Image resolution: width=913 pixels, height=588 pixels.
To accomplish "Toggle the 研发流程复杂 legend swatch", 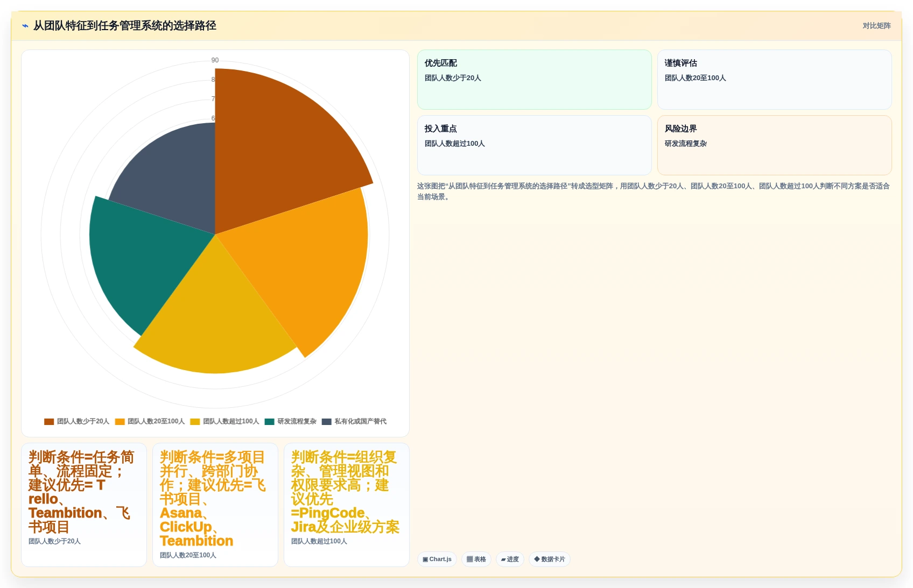I will pyautogui.click(x=270, y=422).
